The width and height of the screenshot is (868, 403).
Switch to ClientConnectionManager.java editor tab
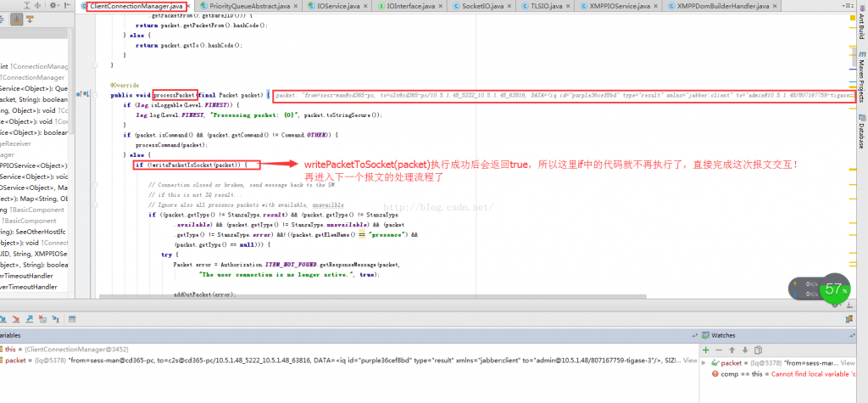[x=137, y=6]
